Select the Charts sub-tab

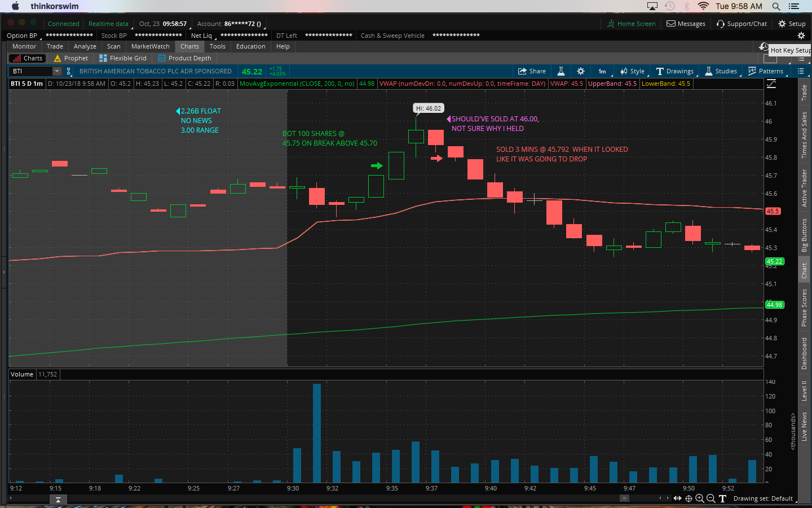click(27, 58)
